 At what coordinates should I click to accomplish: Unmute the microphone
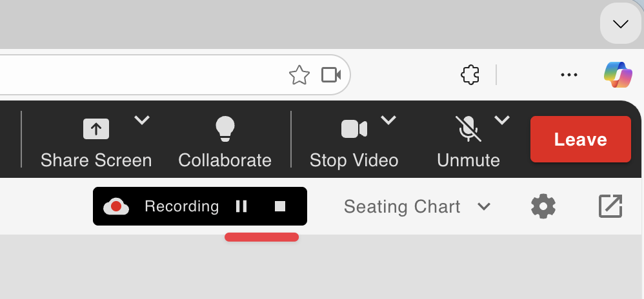pyautogui.click(x=468, y=129)
